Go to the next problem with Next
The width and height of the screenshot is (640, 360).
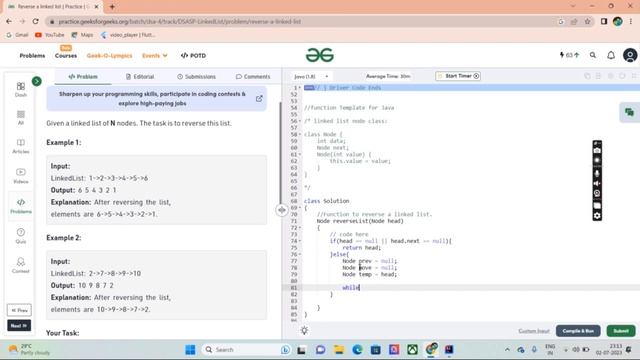(19, 326)
